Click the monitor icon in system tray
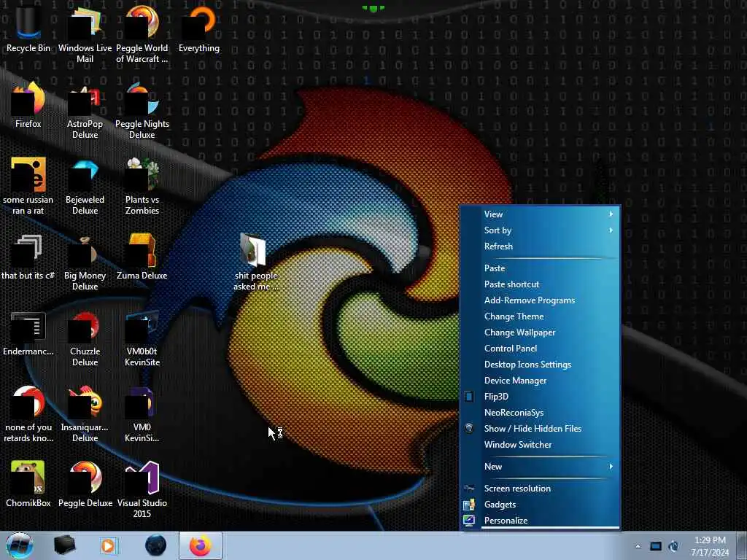The width and height of the screenshot is (747, 560). pos(656,546)
